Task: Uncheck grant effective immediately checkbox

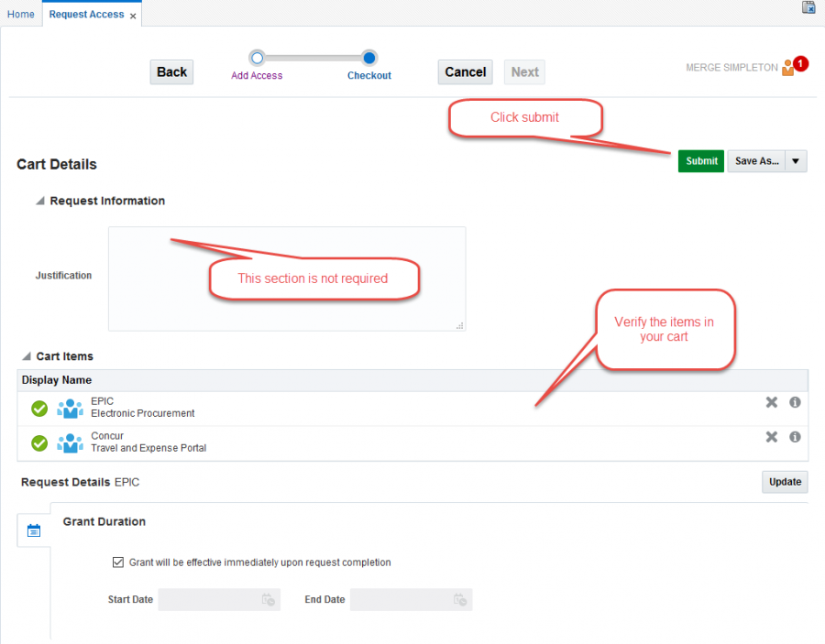Action: click(x=117, y=562)
